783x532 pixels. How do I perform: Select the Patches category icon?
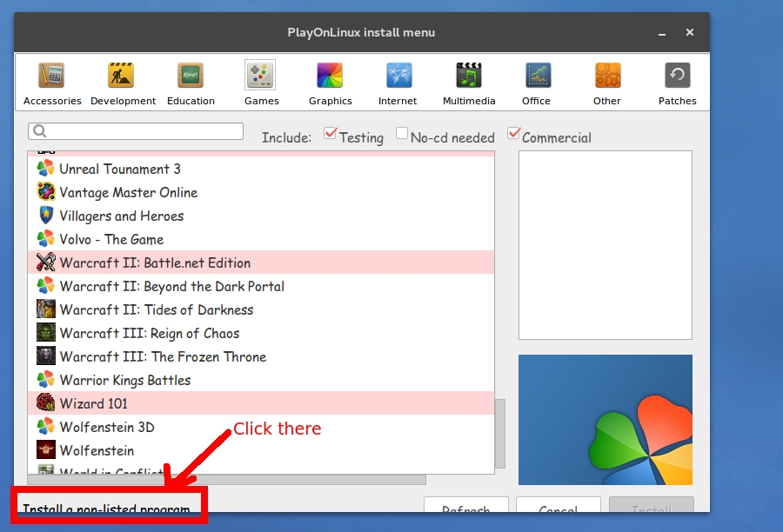coord(677,76)
